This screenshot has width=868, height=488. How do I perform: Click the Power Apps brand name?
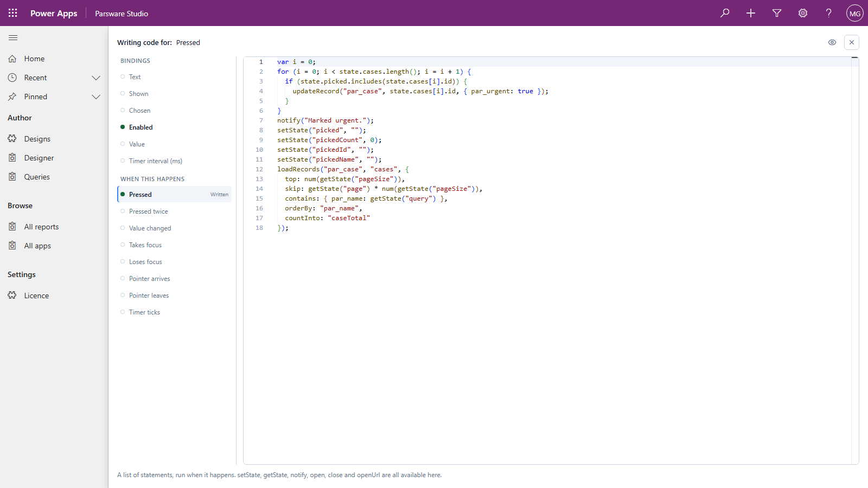click(54, 14)
